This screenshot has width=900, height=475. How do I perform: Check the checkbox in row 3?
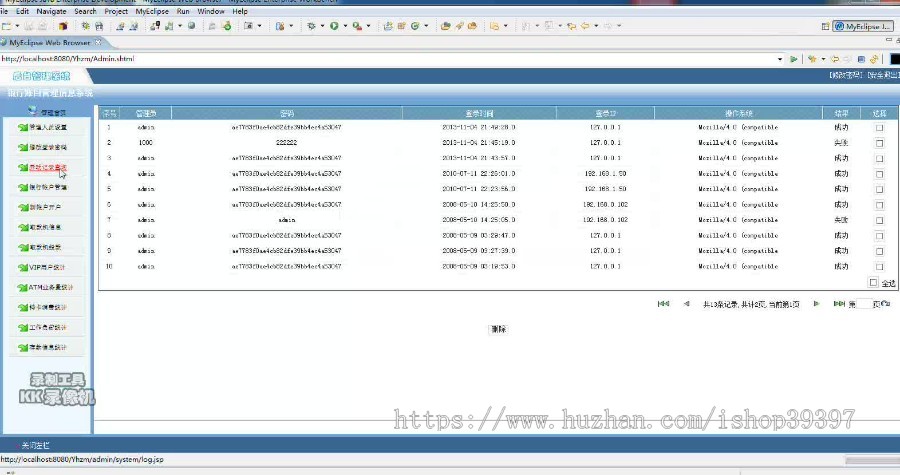point(879,158)
